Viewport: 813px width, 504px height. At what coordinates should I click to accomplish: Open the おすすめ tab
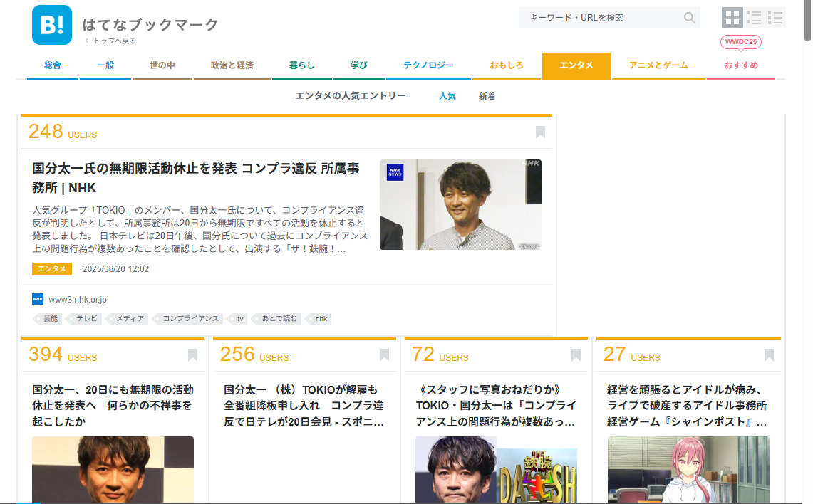coord(741,65)
